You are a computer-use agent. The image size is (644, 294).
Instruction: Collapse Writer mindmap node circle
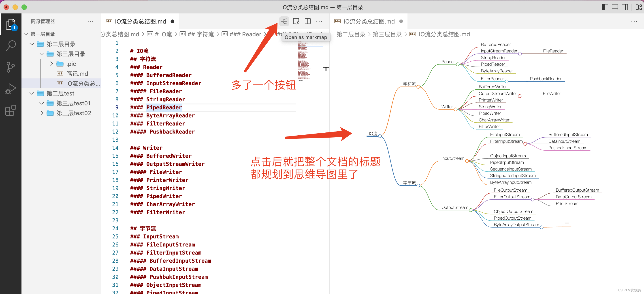(456, 109)
